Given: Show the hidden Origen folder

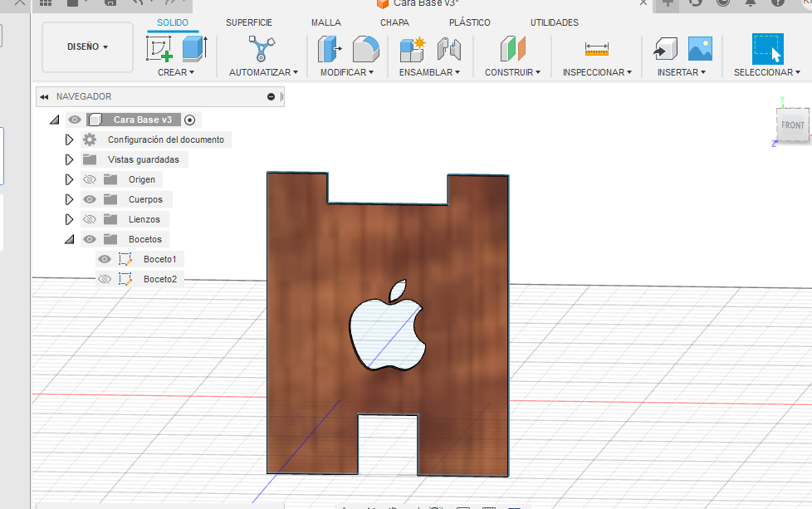Looking at the screenshot, I should click(90, 179).
